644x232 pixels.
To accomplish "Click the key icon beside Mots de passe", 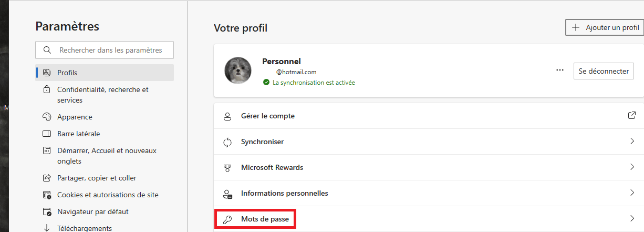I will pos(227,219).
